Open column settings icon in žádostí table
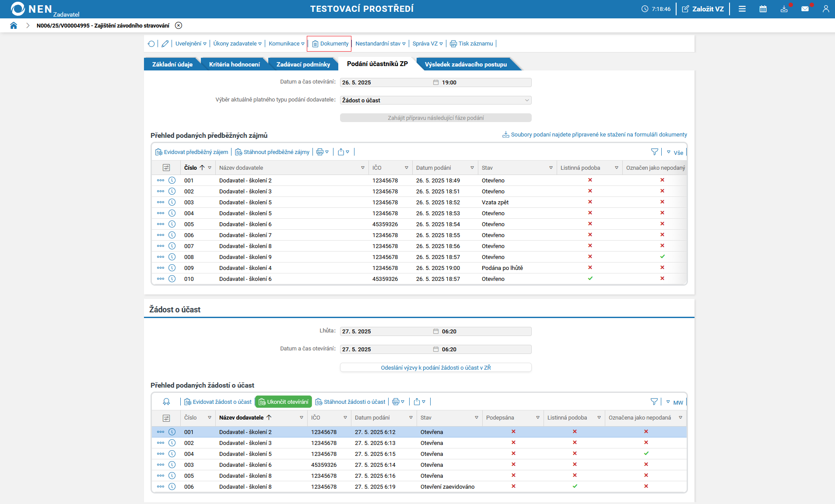The height and width of the screenshot is (504, 835). click(x=166, y=418)
